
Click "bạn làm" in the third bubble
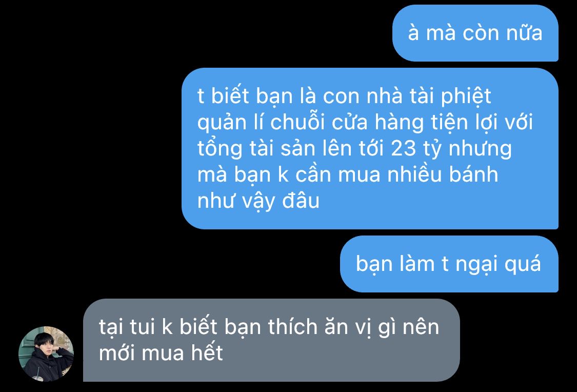pos(395,264)
